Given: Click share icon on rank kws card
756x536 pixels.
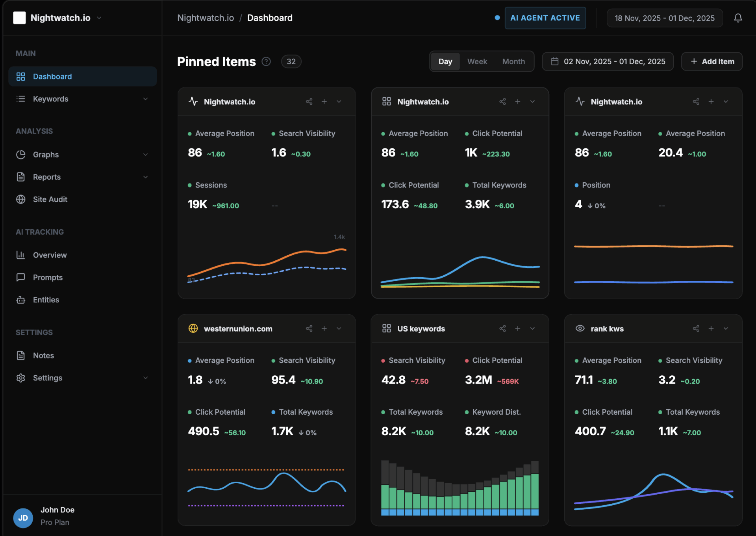Looking at the screenshot, I should (x=696, y=328).
